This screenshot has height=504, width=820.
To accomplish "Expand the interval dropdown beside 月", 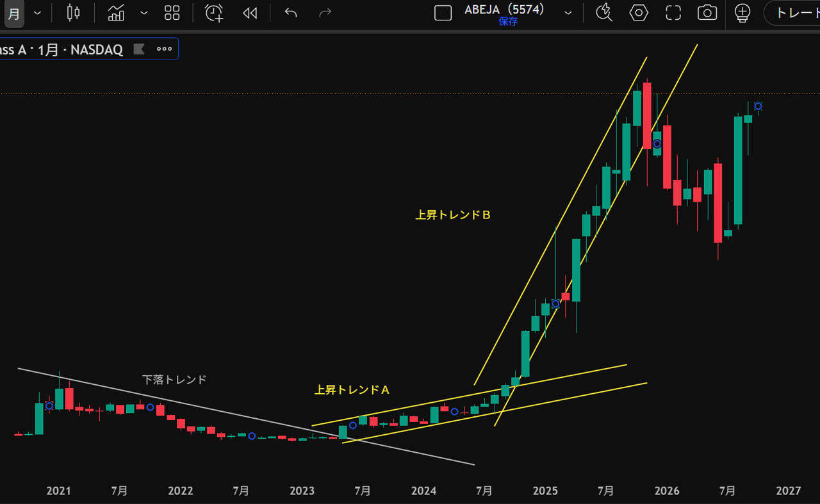I will pyautogui.click(x=37, y=13).
